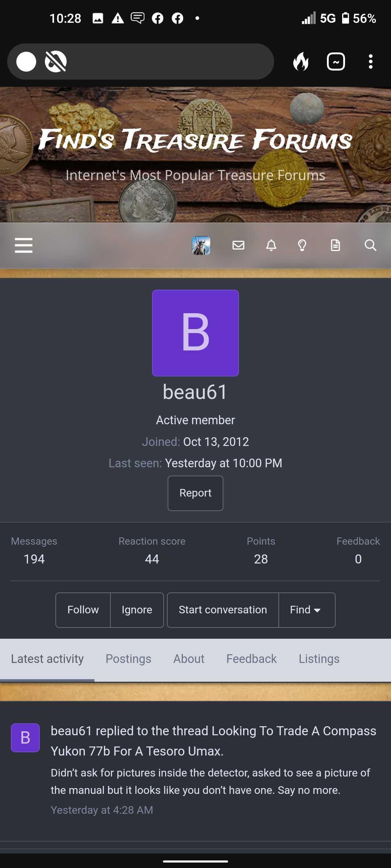This screenshot has height=868, width=391.
Task: Tap the white circle icon in address bar
Action: click(26, 61)
